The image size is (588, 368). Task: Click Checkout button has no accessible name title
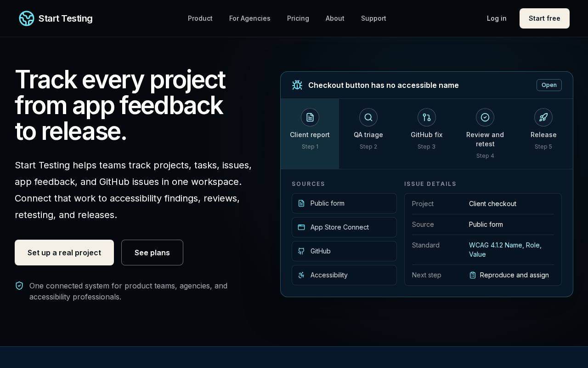[x=384, y=85]
